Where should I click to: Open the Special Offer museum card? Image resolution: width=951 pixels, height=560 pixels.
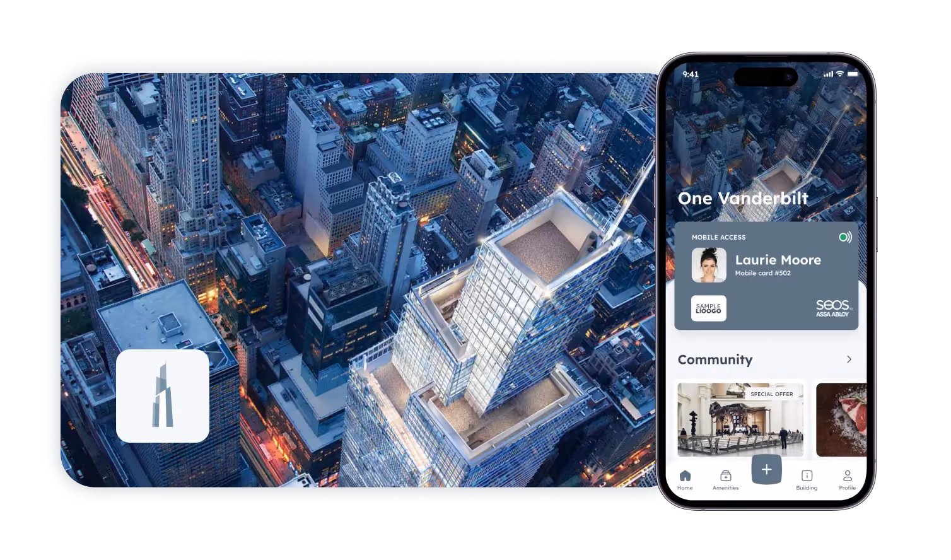coord(740,419)
